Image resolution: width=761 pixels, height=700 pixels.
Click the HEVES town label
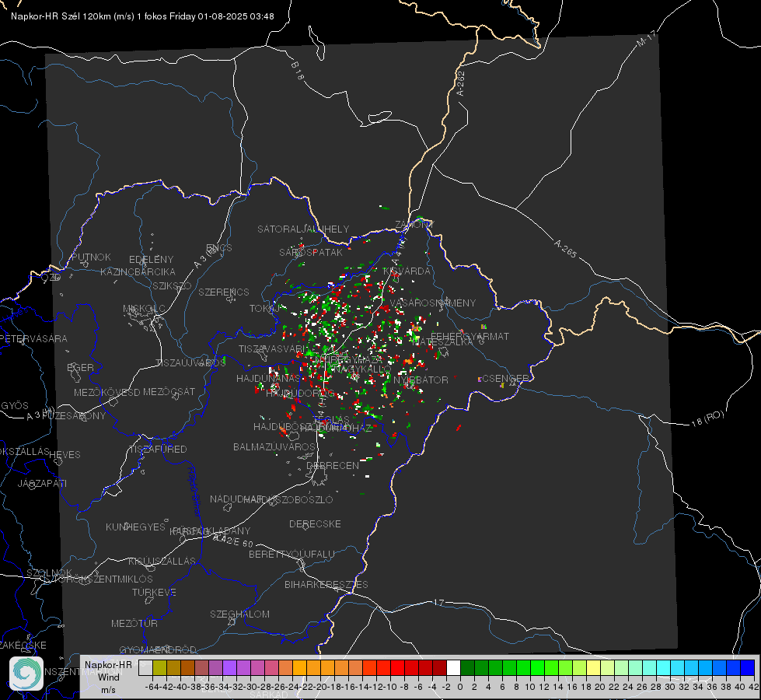pyautogui.click(x=65, y=454)
